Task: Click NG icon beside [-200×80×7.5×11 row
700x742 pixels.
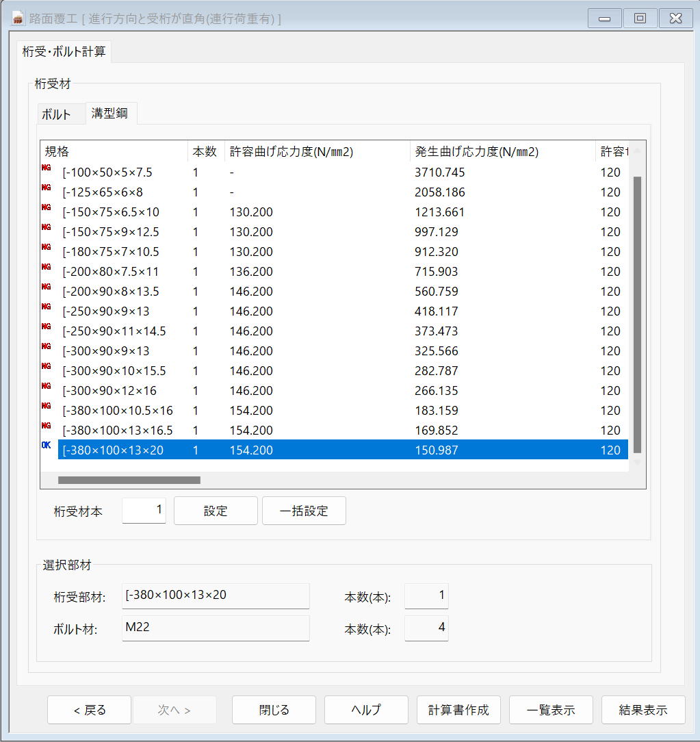Action: (x=47, y=267)
